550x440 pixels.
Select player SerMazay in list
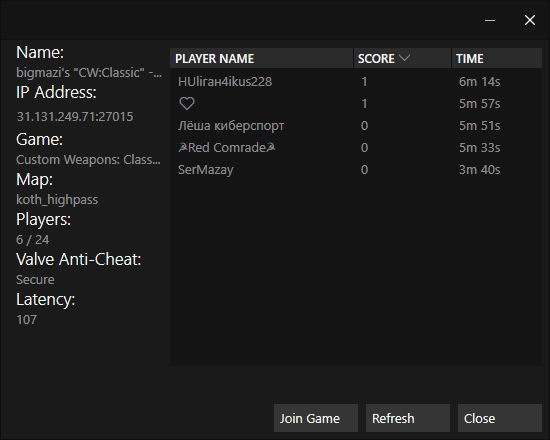[356, 170]
